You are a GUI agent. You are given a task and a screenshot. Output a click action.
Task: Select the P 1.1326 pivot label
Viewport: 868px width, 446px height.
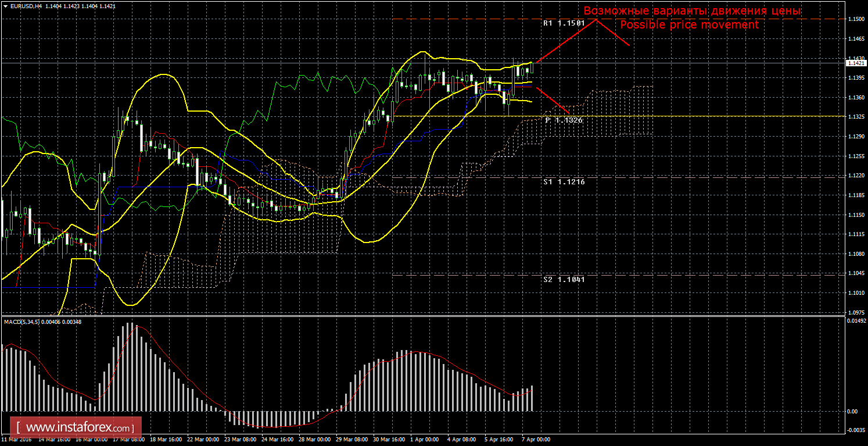tap(564, 120)
